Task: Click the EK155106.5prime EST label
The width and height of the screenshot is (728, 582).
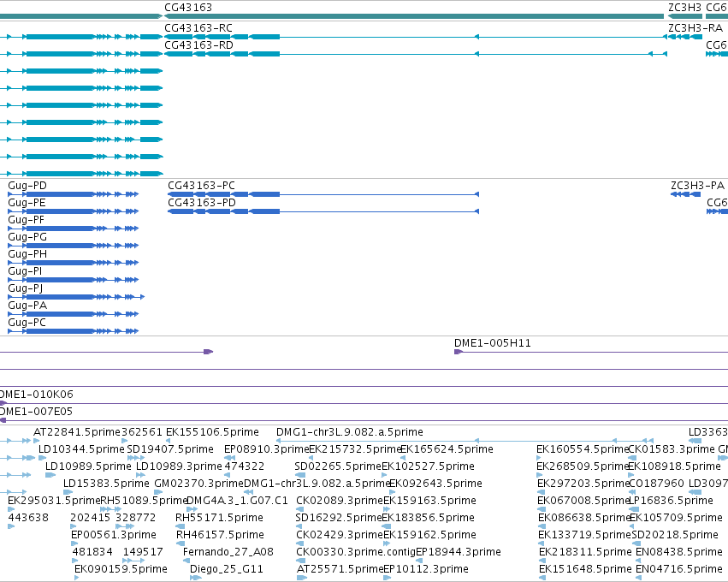Action: pyautogui.click(x=212, y=432)
